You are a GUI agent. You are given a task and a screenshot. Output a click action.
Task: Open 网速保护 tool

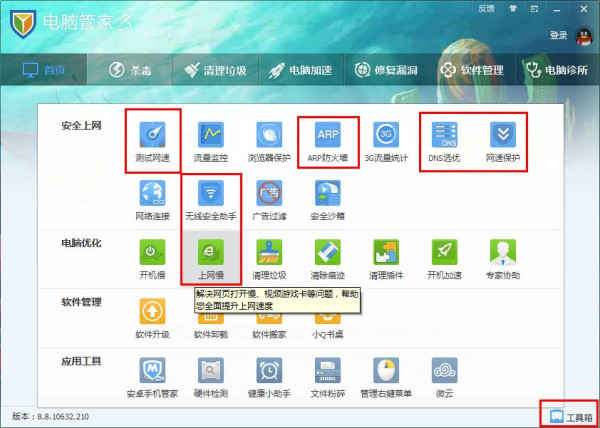(503, 141)
